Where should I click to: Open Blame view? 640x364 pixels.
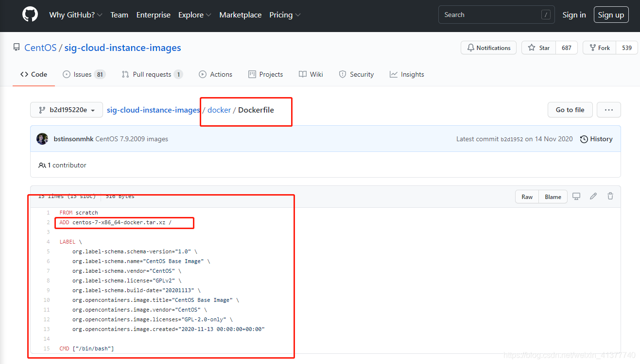[553, 197]
